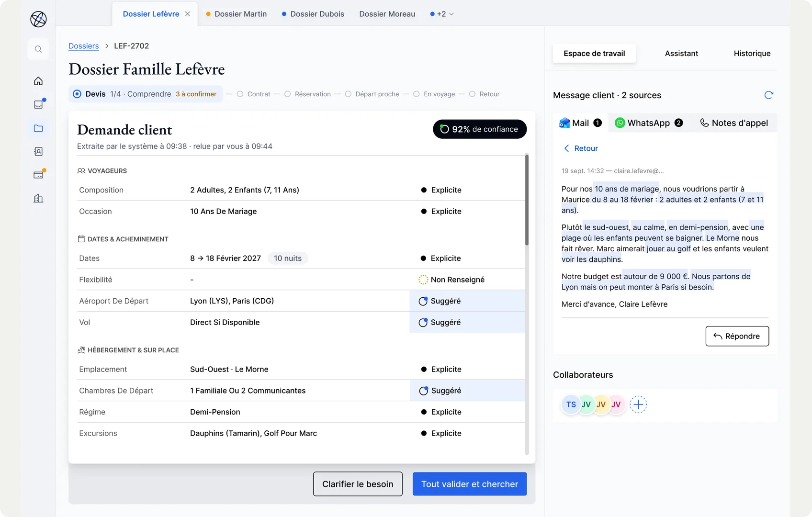812x517 pixels.
Task: Click the Non renseigné icon for Flexibilité
Action: click(x=423, y=280)
